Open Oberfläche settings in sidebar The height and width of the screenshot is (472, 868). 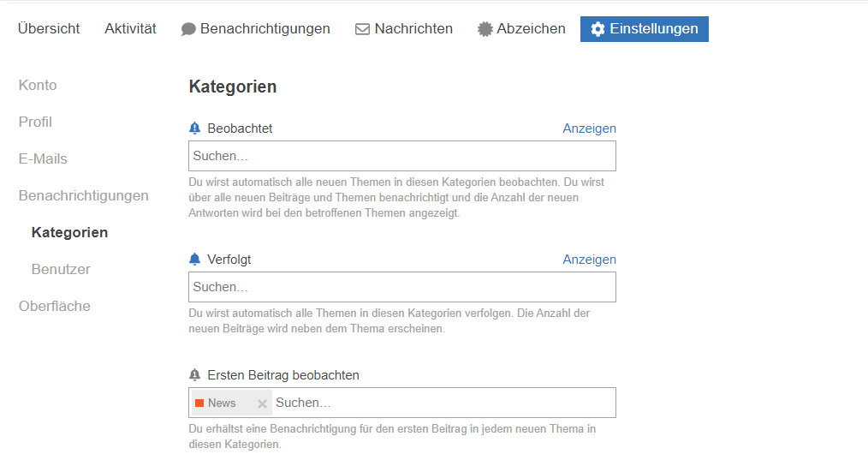tap(54, 307)
